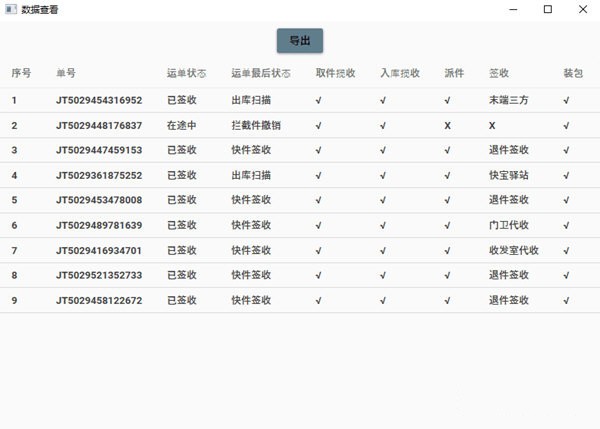Image resolution: width=600 pixels, height=429 pixels.
Task: Click 快件签收 in row JT5029489781639
Action: pyautogui.click(x=251, y=225)
